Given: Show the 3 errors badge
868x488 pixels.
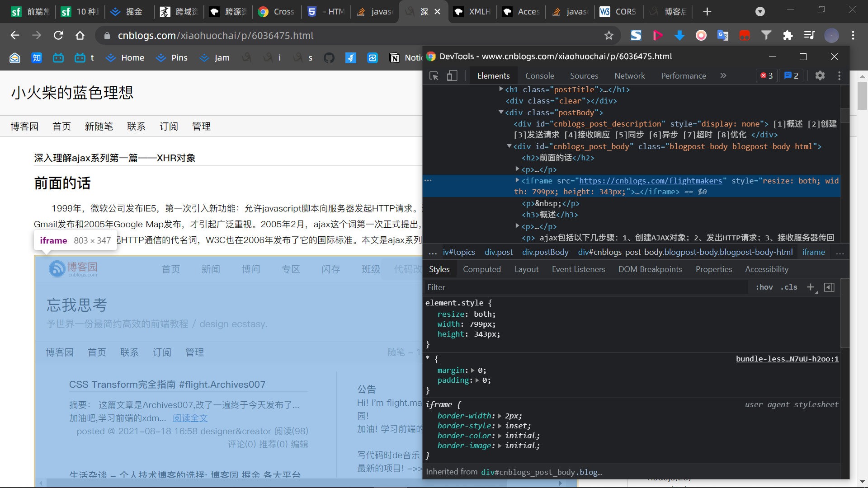Looking at the screenshot, I should (x=767, y=76).
